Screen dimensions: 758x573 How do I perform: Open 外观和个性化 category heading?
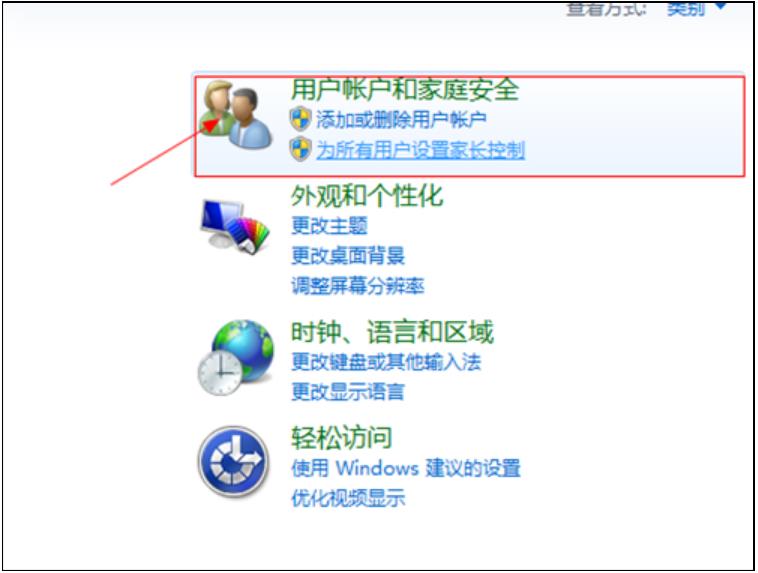[367, 196]
